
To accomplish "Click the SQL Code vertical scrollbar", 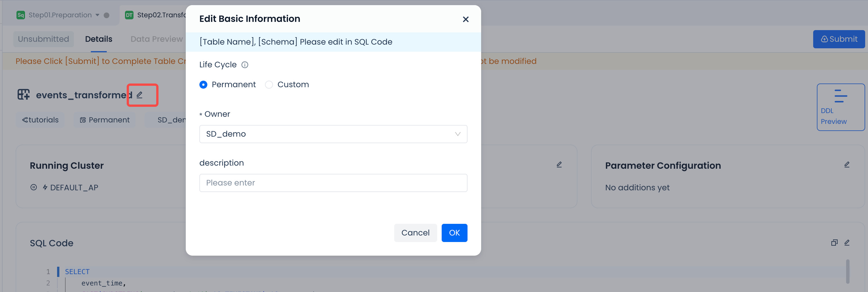I will coord(847,271).
